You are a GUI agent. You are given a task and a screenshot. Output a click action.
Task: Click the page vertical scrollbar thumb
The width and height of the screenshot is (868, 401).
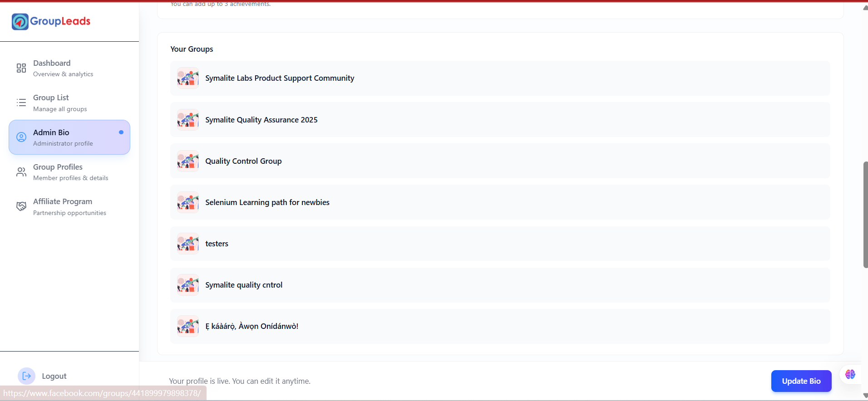pos(865,215)
